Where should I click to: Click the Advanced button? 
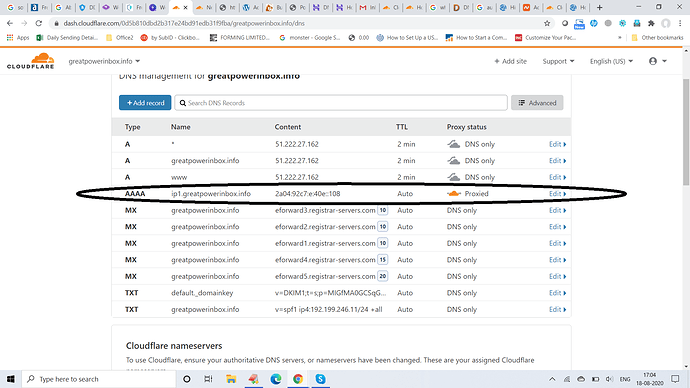(x=537, y=102)
